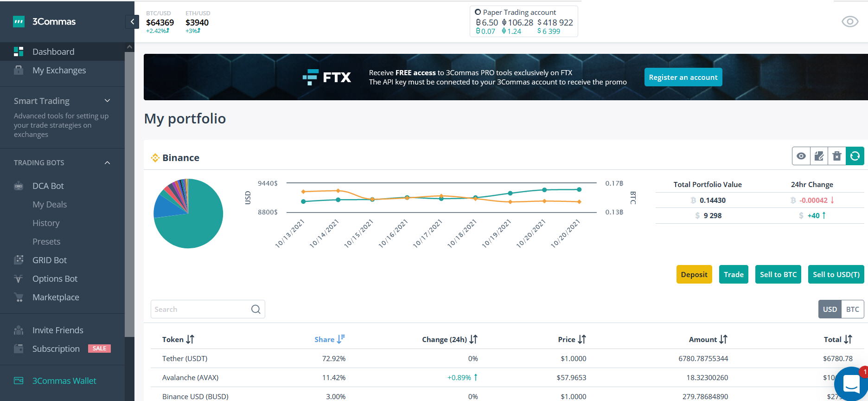This screenshot has width=868, height=401.
Task: Open History under DCA Bot
Action: tap(46, 223)
